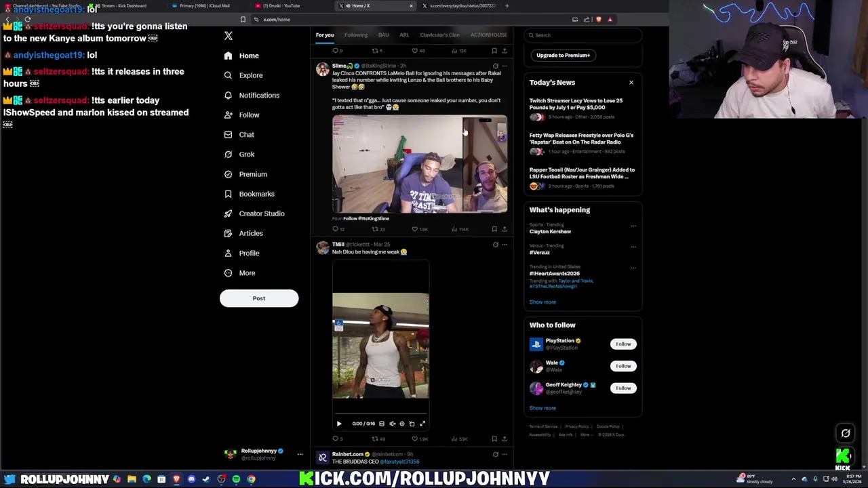The width and height of the screenshot is (868, 488).
Task: Open more options for #Verzuz trend
Action: coord(633,247)
